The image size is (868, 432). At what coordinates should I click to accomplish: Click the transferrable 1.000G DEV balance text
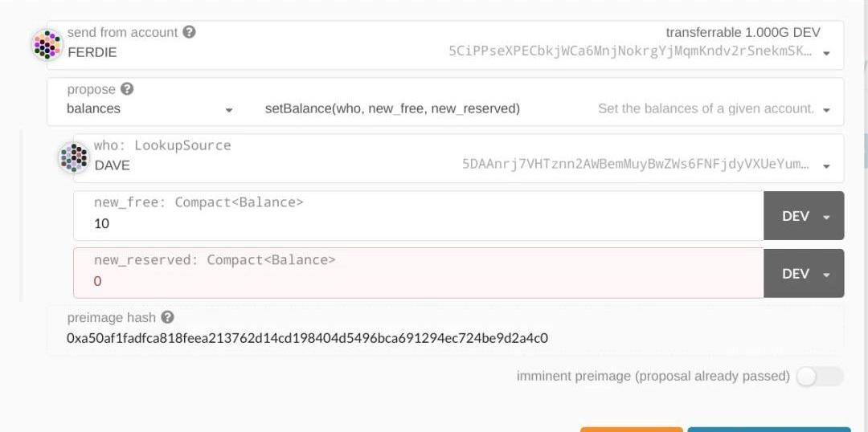pos(743,32)
